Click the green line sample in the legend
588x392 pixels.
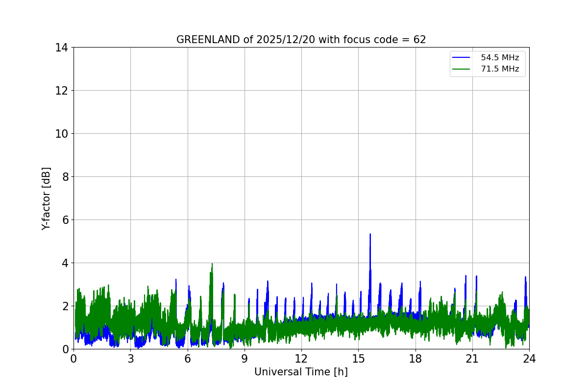point(461,69)
